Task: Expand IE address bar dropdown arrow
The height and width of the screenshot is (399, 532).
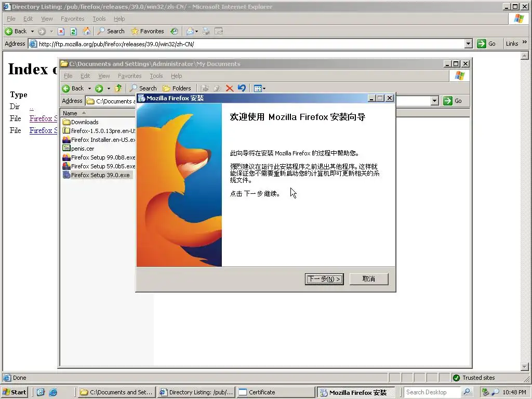Action: [x=469, y=44]
